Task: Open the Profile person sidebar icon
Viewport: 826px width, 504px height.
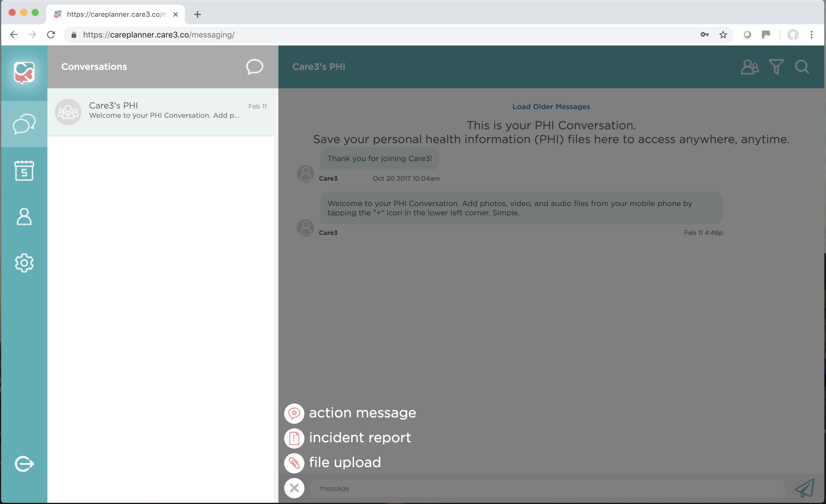Action: click(x=24, y=216)
